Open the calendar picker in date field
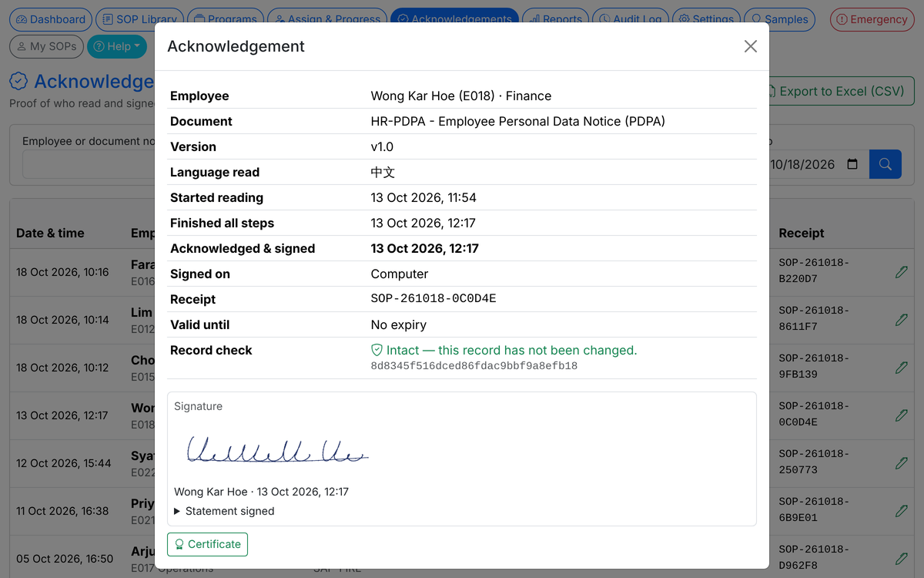Image resolution: width=924 pixels, height=578 pixels. tap(852, 164)
